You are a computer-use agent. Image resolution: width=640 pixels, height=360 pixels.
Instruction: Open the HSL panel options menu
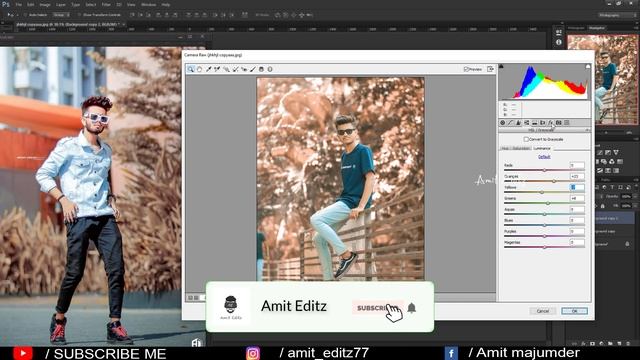click(x=587, y=130)
